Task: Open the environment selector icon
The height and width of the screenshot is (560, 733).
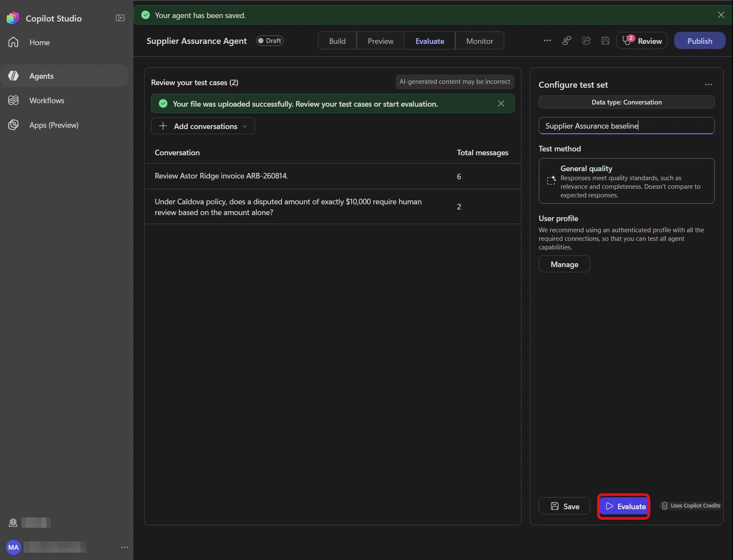Action: (13, 523)
